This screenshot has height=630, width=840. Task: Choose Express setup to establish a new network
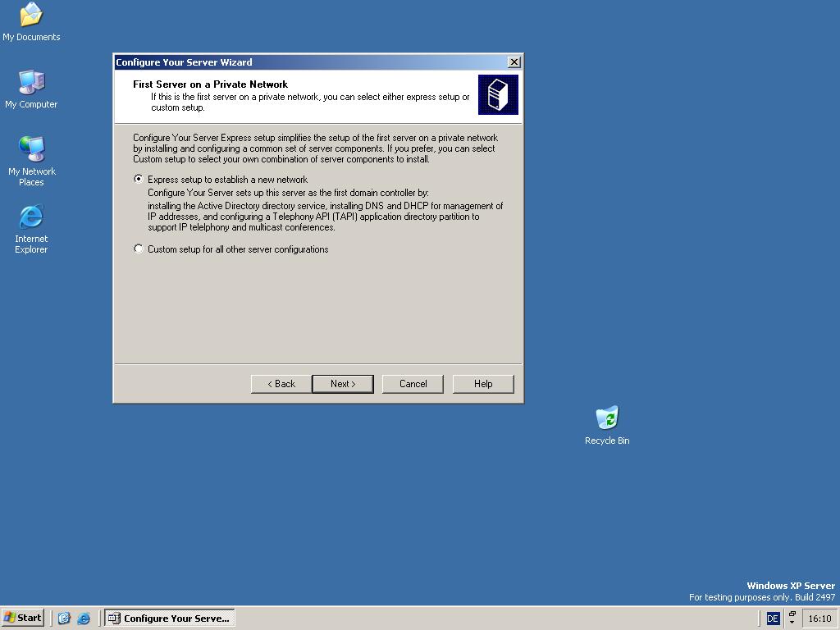[x=220, y=180]
